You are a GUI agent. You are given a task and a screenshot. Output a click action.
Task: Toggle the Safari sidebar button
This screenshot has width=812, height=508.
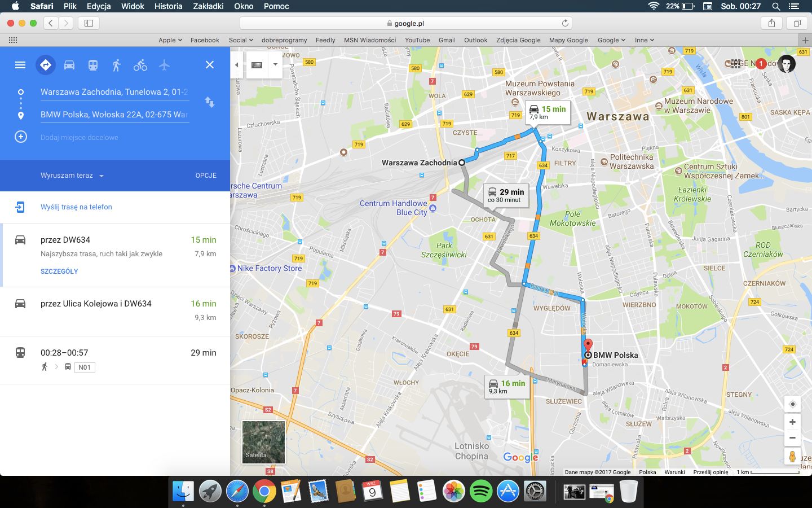click(89, 23)
